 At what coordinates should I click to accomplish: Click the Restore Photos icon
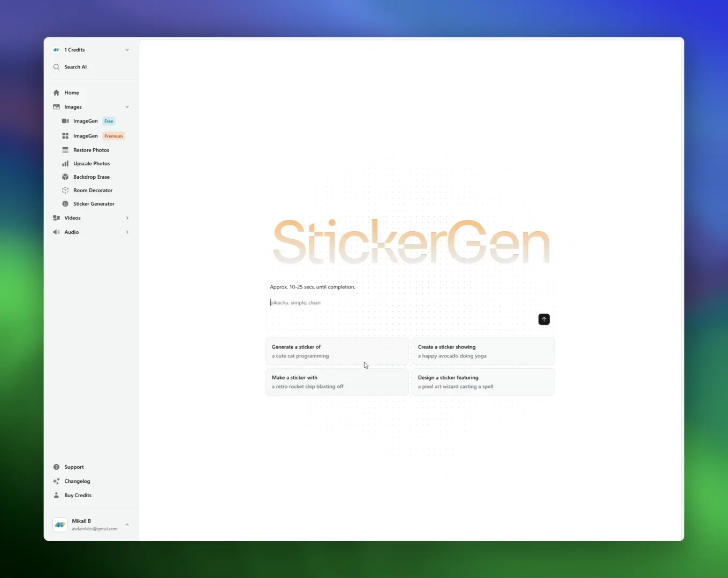[65, 150]
